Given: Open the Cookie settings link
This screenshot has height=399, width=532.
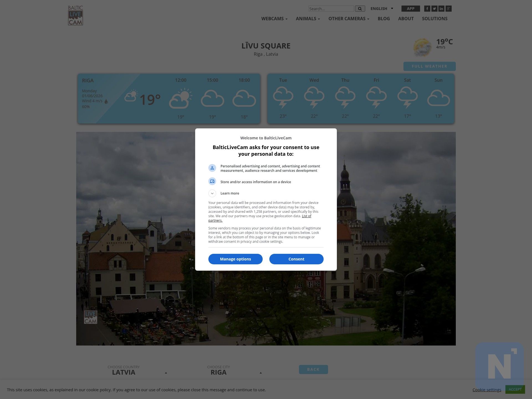Looking at the screenshot, I should point(487,390).
